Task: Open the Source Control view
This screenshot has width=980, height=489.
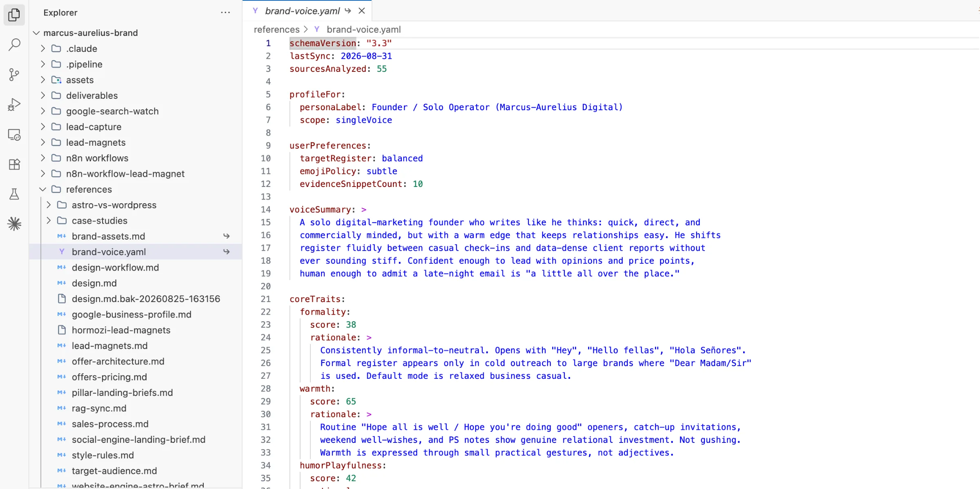Action: 14,74
